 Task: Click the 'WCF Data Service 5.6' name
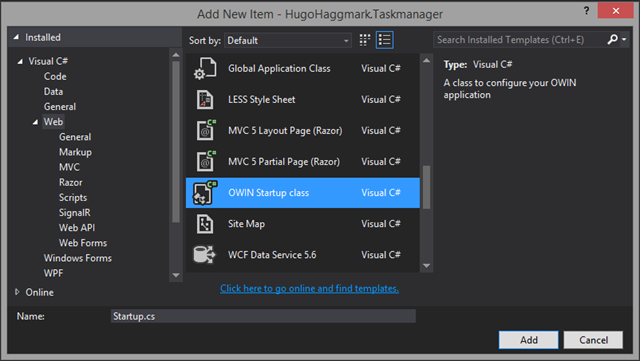coord(272,255)
